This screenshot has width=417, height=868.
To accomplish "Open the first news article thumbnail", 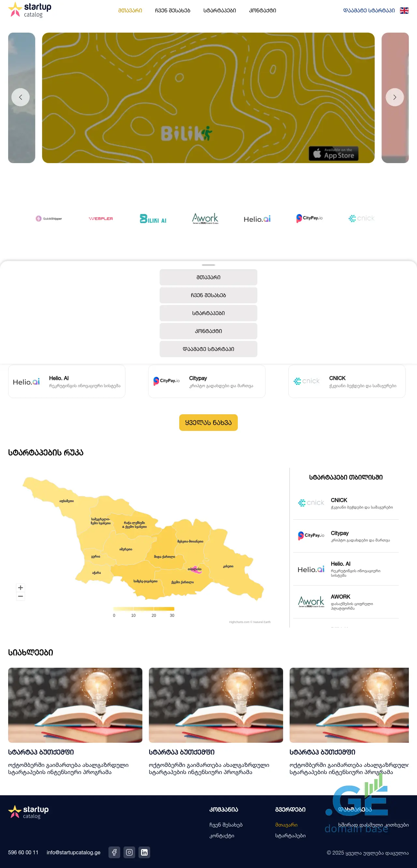I will (75, 705).
